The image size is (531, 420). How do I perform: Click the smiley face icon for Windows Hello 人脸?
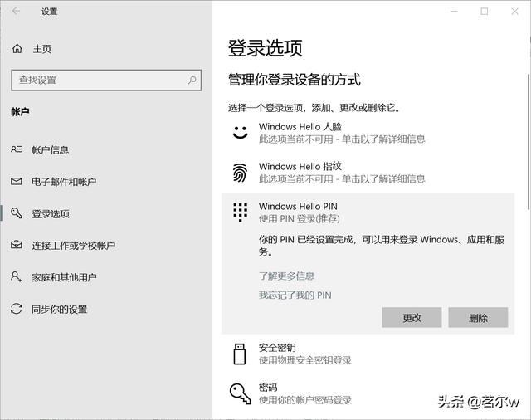(240, 133)
